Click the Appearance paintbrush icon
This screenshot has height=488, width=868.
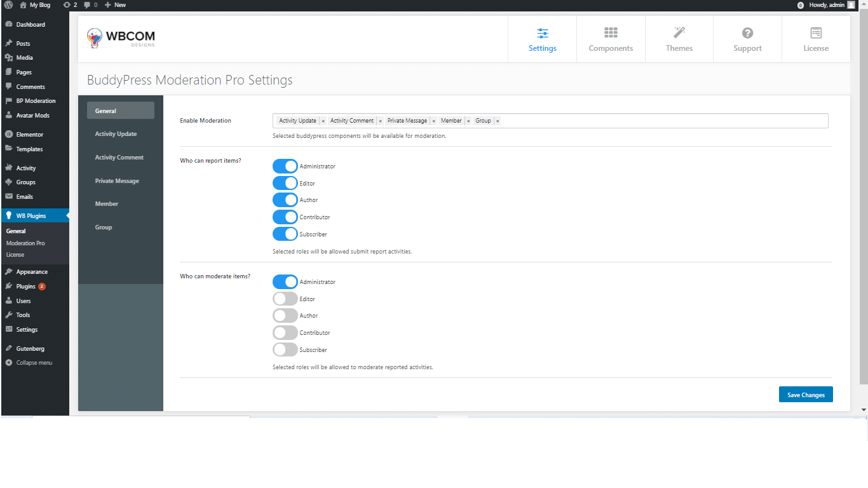pyautogui.click(x=9, y=271)
